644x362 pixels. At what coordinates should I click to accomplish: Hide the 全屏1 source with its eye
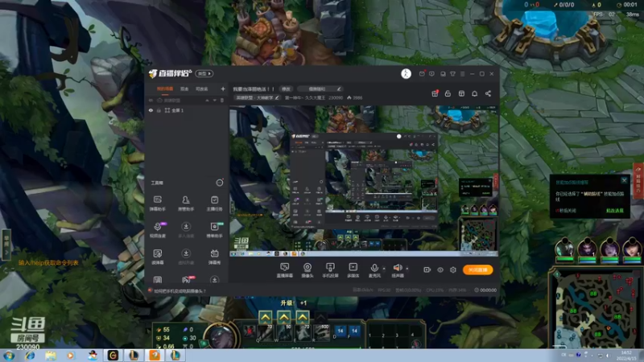[151, 110]
